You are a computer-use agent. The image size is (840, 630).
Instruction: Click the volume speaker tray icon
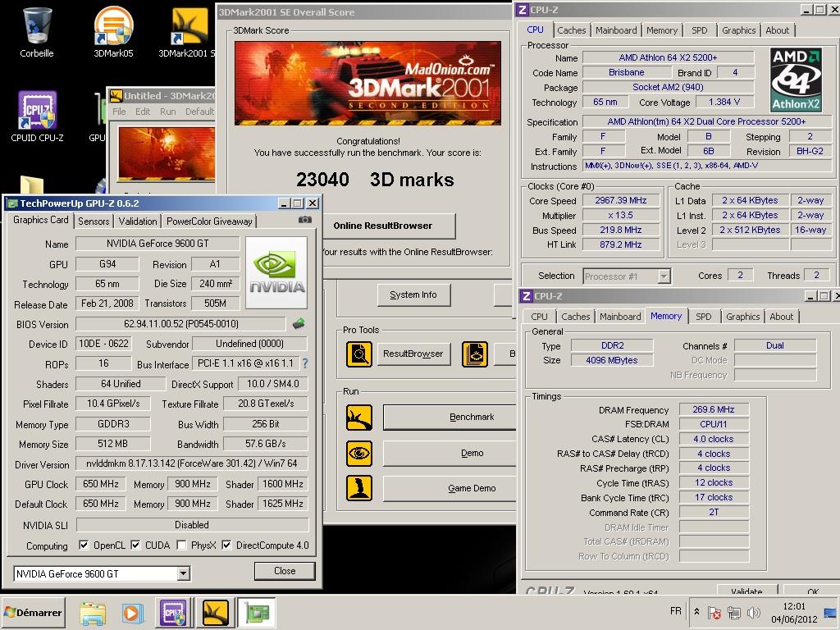point(754,612)
